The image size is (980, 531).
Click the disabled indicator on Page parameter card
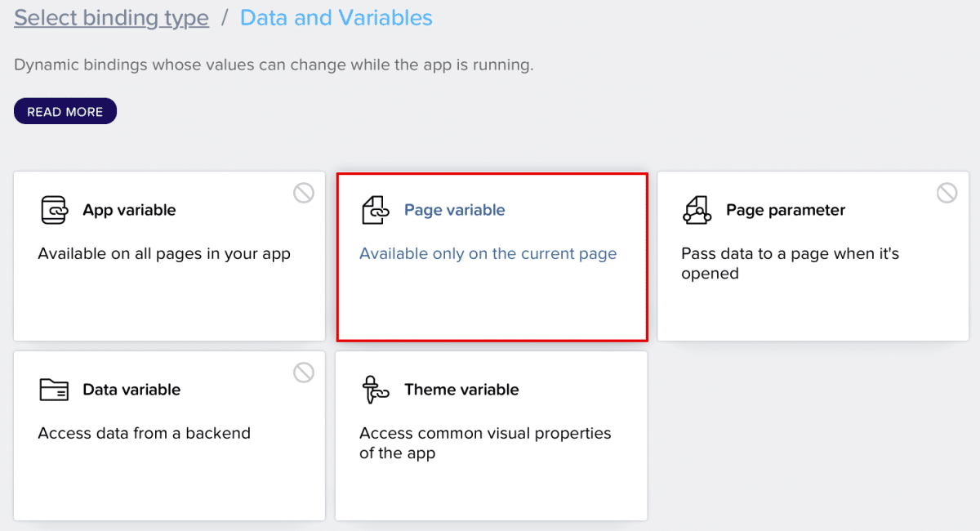pos(947,193)
